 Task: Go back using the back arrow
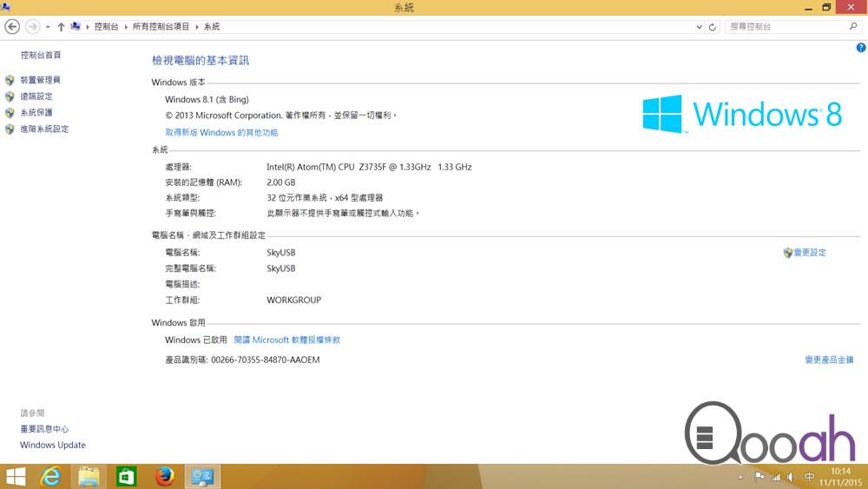pos(12,27)
